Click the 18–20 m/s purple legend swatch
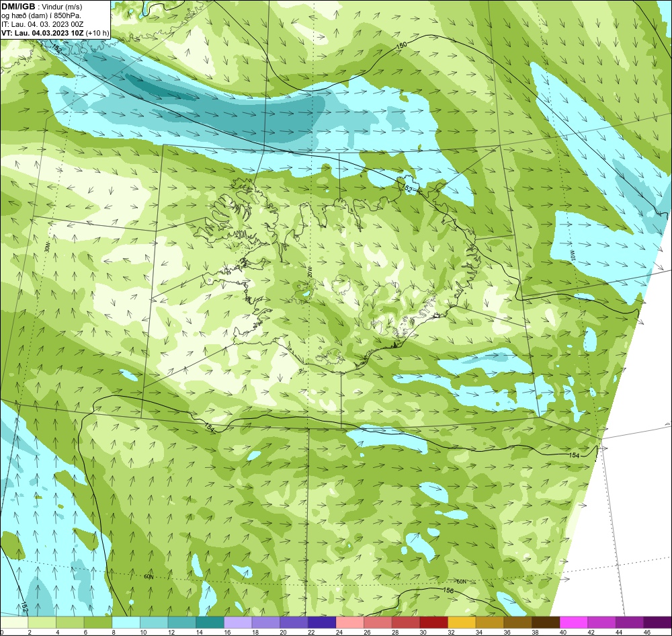Image resolution: width=672 pixels, height=636 pixels. [x=266, y=623]
